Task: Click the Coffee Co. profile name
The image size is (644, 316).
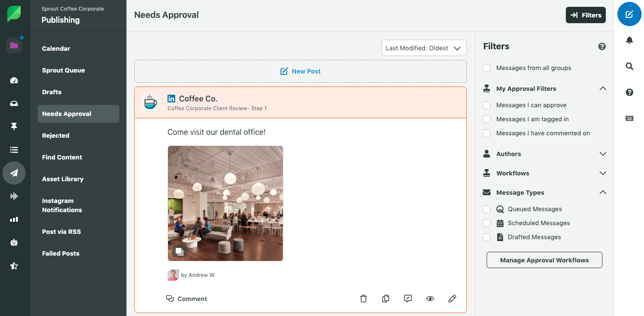Action: 198,99
